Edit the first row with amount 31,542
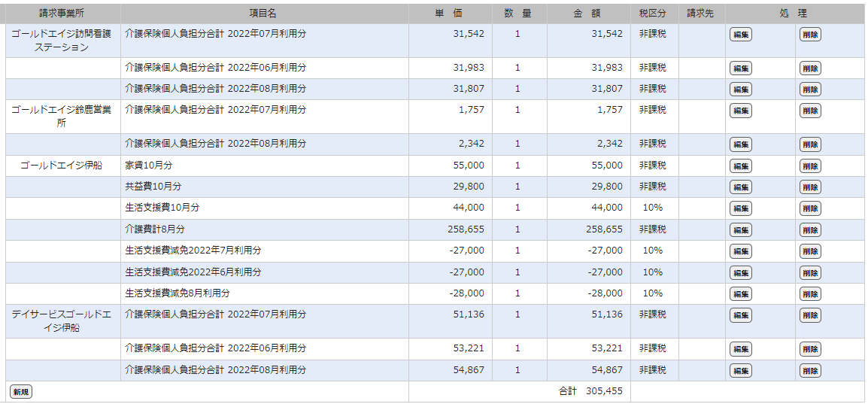Screen dimensions: 868x407 (740, 35)
